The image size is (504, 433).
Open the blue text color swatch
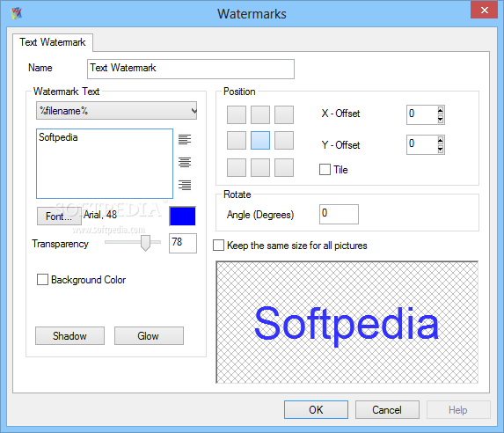click(x=183, y=216)
